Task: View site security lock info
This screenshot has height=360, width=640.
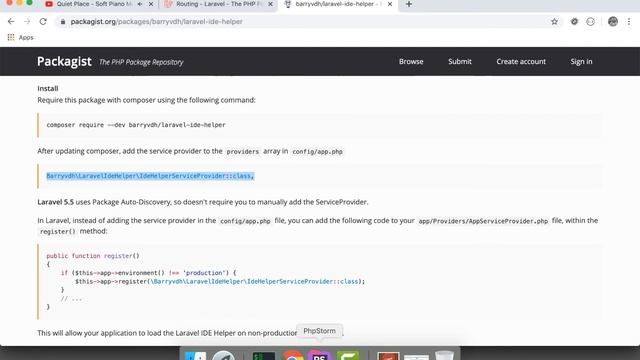Action: [x=62, y=22]
